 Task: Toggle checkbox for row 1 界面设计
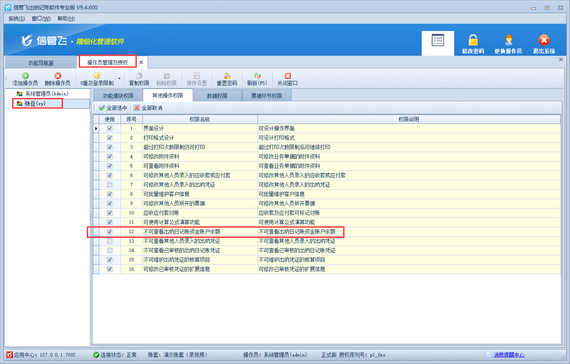pos(110,128)
